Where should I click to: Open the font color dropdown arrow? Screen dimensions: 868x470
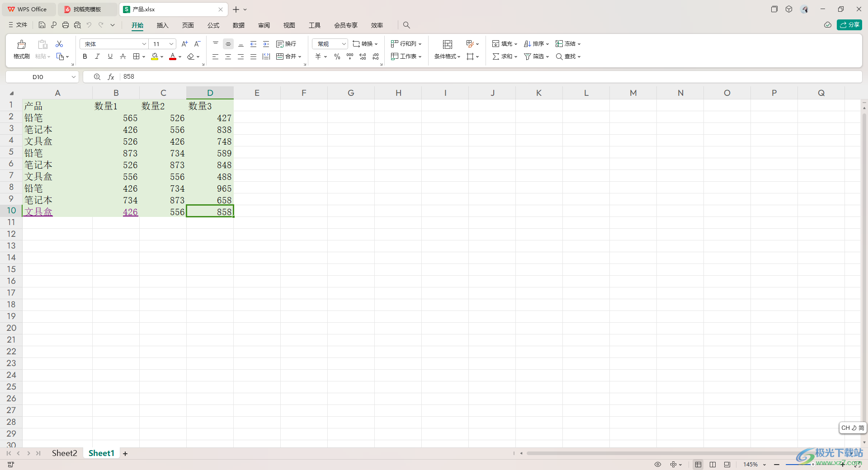pyautogui.click(x=180, y=57)
